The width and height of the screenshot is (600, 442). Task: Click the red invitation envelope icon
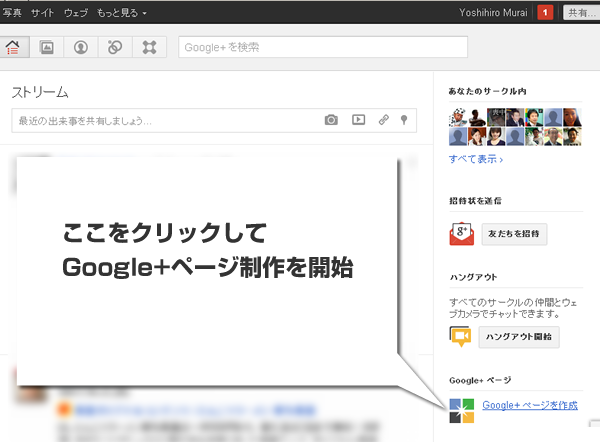[x=461, y=233]
